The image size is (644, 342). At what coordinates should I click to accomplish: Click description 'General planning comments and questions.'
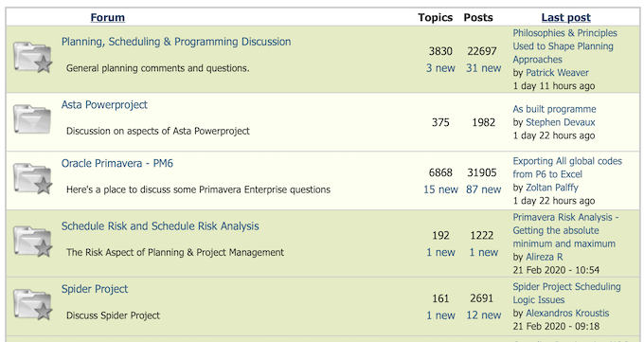coord(158,68)
